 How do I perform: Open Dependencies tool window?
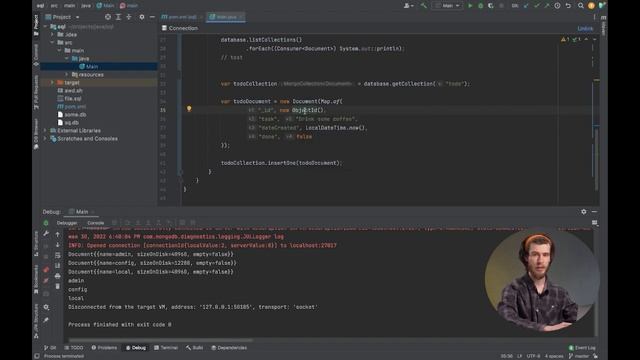click(229, 348)
